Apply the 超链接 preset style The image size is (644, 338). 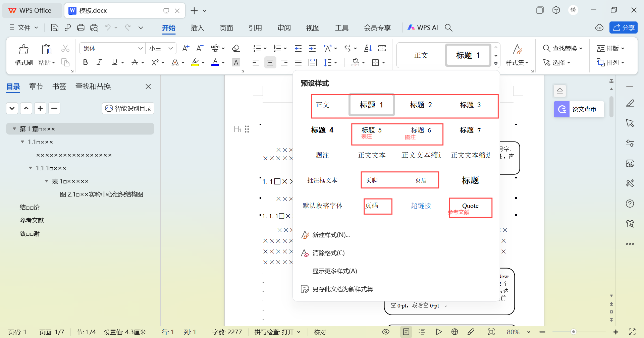[421, 206]
